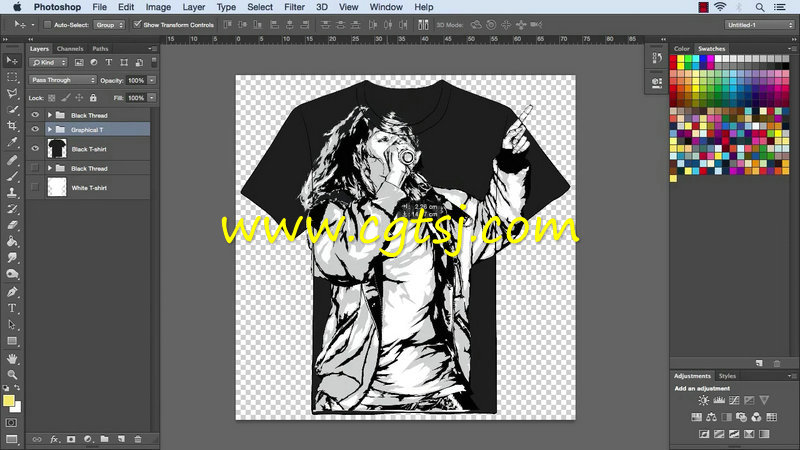Hide the top Black Thread group
Image resolution: width=800 pixels, height=450 pixels.
pos(35,115)
